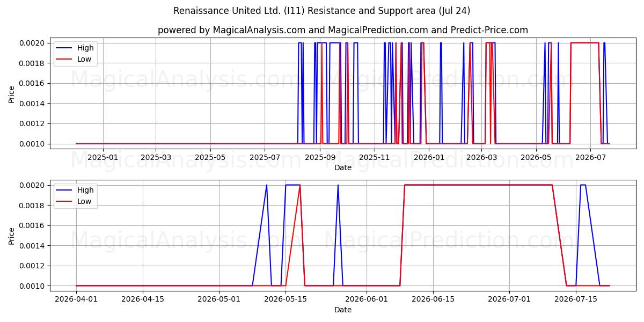The height and width of the screenshot is (322, 644).
Task: Click the '2025-11' tick on the upper chart
Action: (375, 157)
